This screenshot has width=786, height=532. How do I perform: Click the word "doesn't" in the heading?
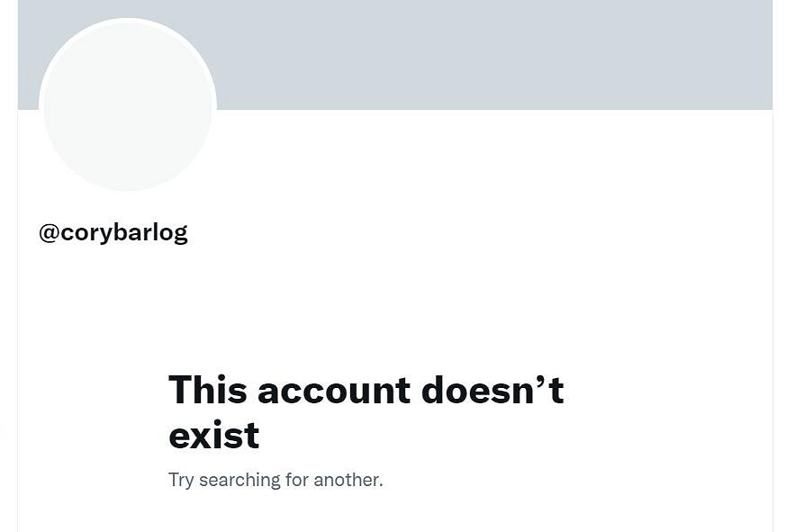[x=492, y=390]
